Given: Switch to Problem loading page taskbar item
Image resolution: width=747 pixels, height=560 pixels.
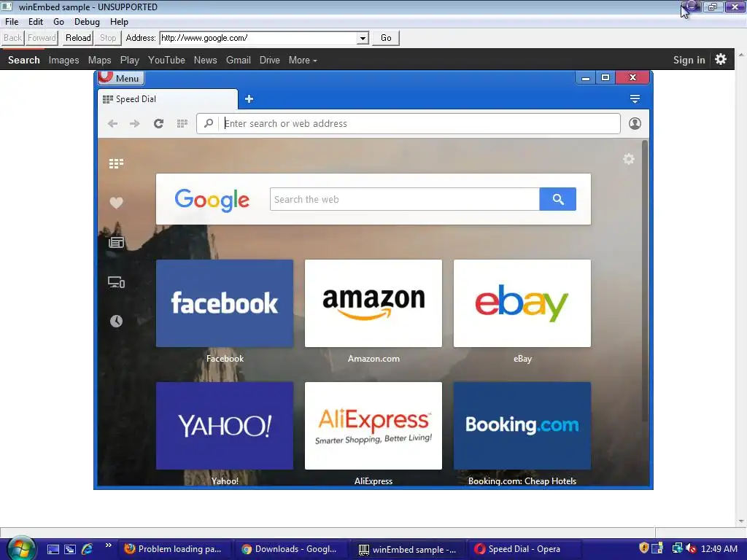Looking at the screenshot, I should click(174, 549).
